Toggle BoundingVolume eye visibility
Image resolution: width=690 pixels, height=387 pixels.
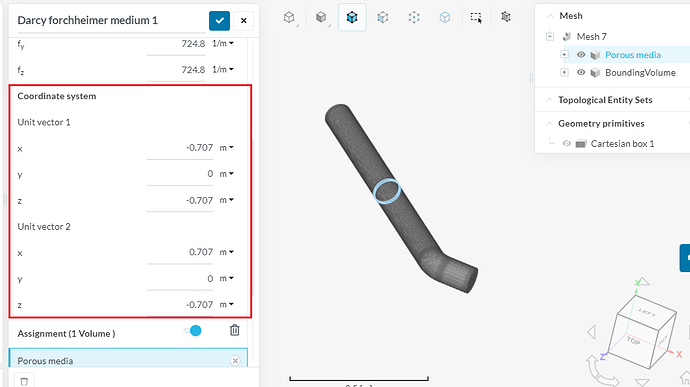[581, 72]
